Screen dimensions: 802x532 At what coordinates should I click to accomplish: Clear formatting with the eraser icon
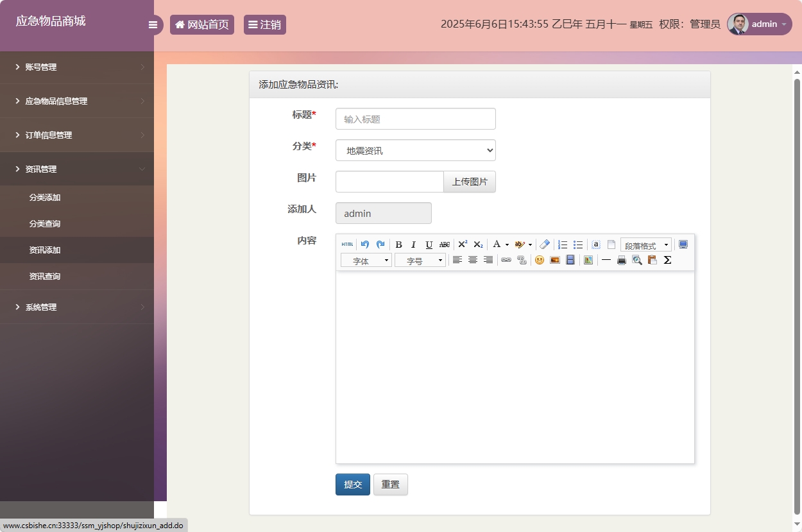click(545, 245)
